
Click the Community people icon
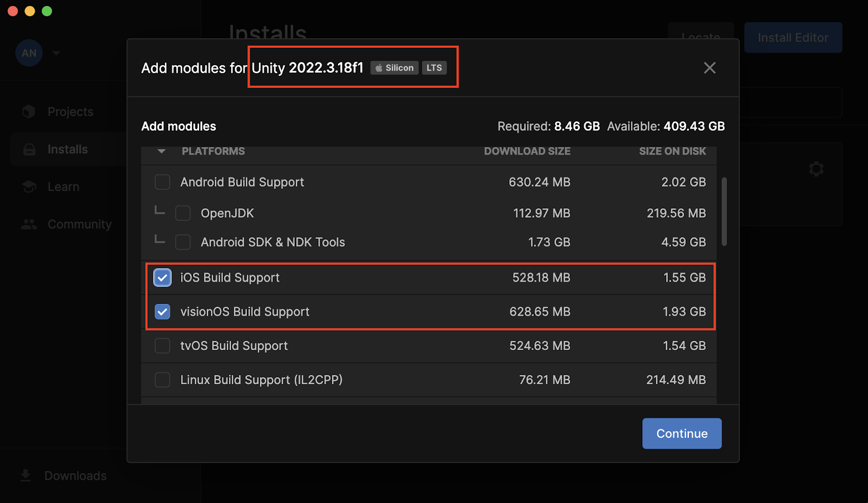pyautogui.click(x=29, y=224)
